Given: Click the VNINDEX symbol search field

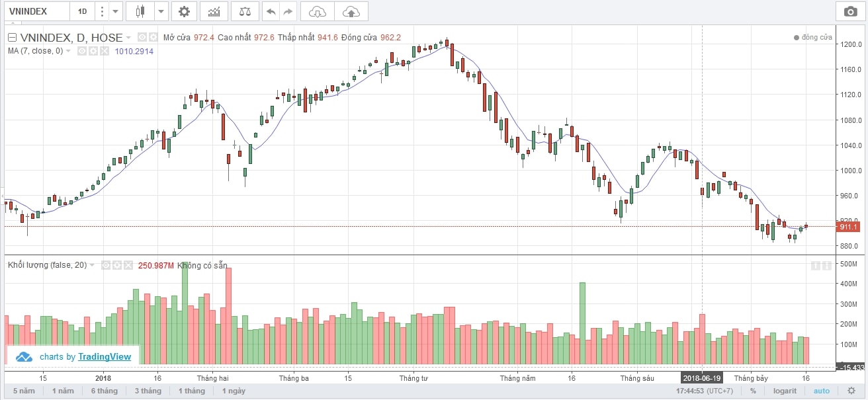Looking at the screenshot, I should (x=34, y=11).
